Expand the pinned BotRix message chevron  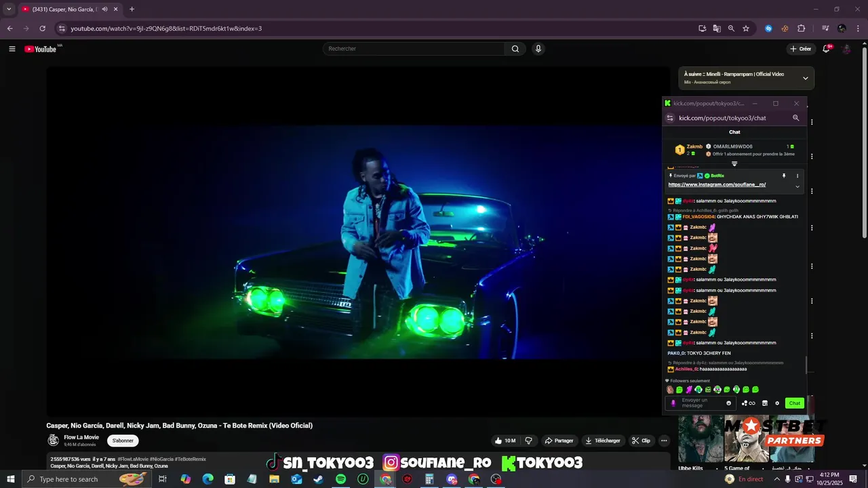coord(797,186)
